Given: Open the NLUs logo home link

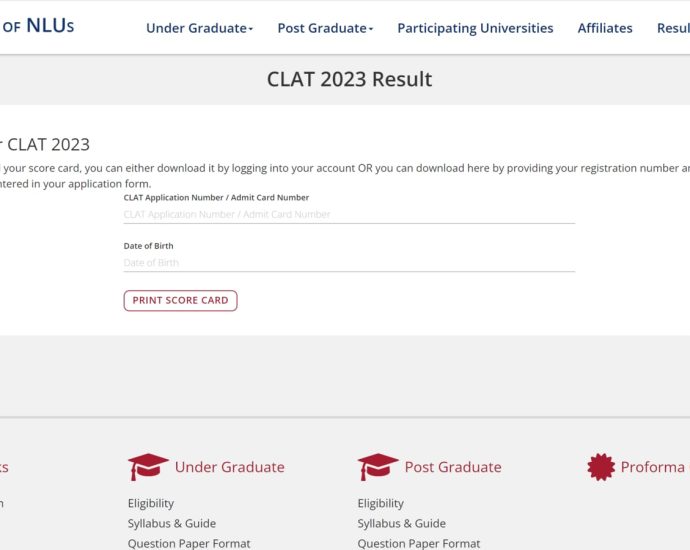Looking at the screenshot, I should 38,26.
